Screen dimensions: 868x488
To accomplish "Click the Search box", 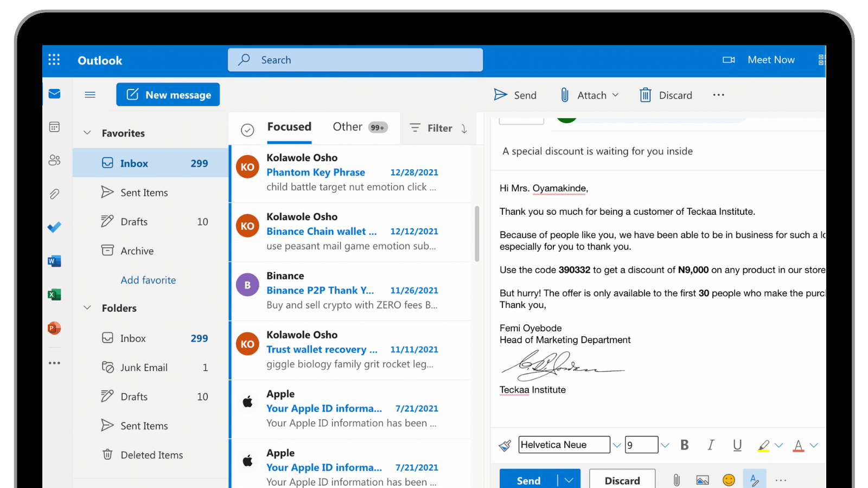I will tap(355, 60).
